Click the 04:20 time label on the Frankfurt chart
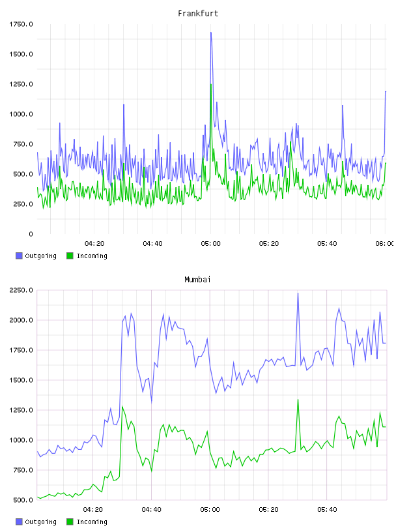 [94, 244]
